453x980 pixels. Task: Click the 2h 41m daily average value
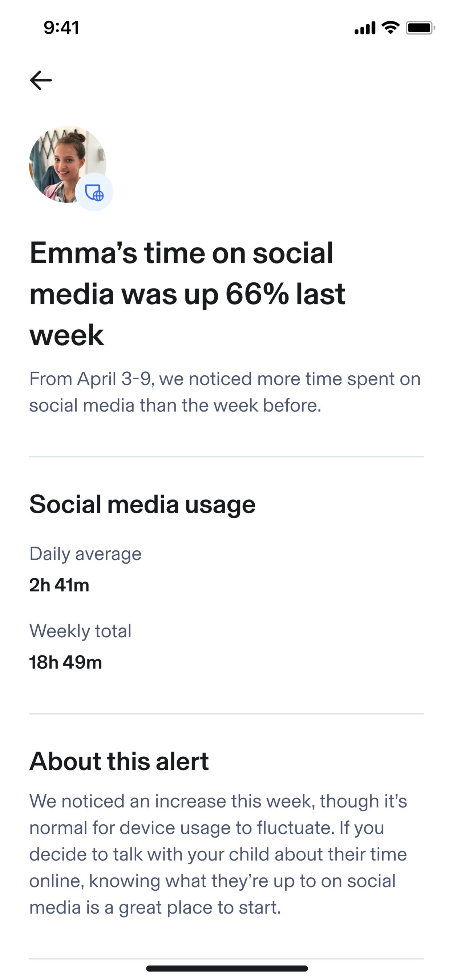(59, 585)
